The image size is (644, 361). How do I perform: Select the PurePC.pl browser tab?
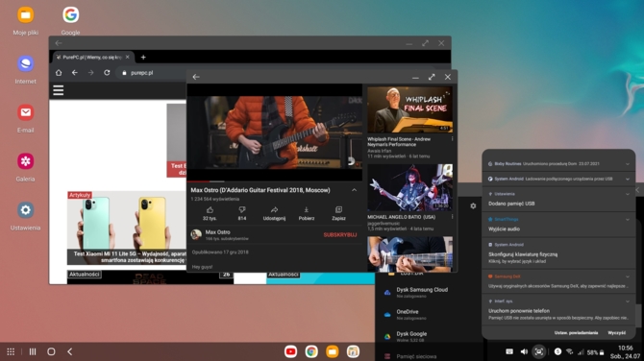pos(89,57)
